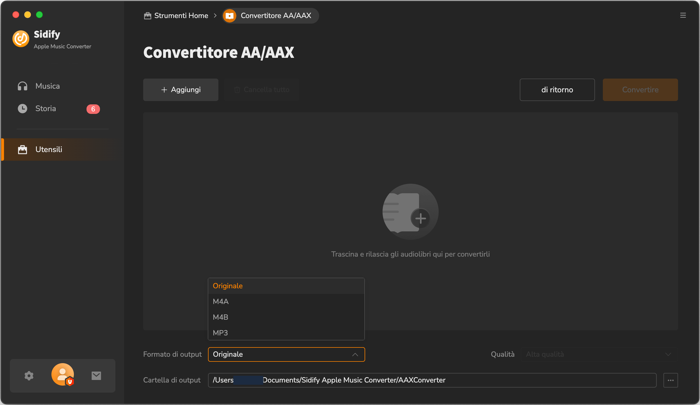Click the mail envelope icon
The height and width of the screenshot is (405, 700).
coord(96,376)
